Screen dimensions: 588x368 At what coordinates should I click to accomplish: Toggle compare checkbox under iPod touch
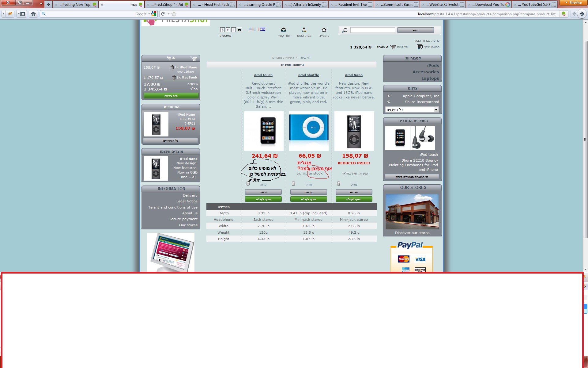point(248,184)
